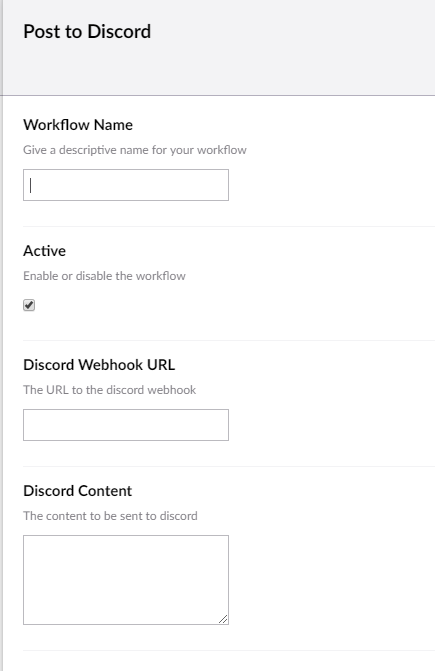Click the divider line below Workflow Name section
The height and width of the screenshot is (671, 435).
click(x=229, y=226)
